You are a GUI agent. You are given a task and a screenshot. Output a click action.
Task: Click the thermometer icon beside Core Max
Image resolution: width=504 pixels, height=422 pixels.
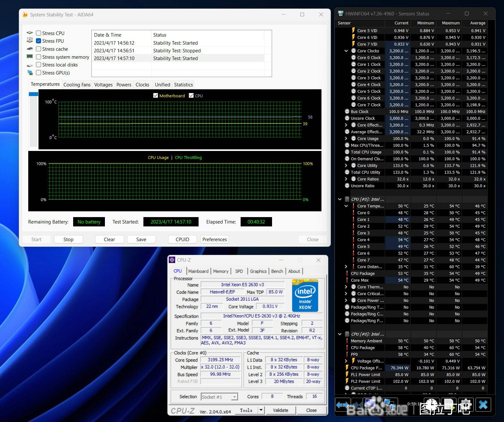pos(347,280)
